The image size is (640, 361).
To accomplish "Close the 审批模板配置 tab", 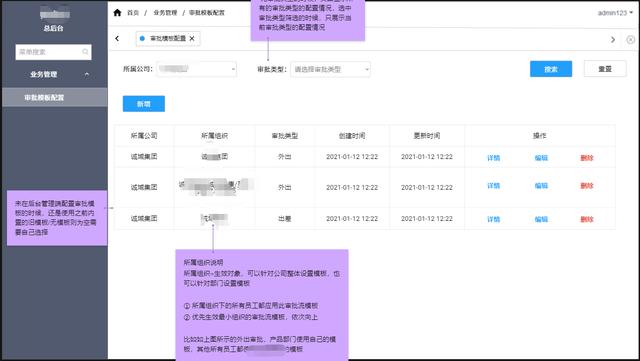I will coord(192,38).
